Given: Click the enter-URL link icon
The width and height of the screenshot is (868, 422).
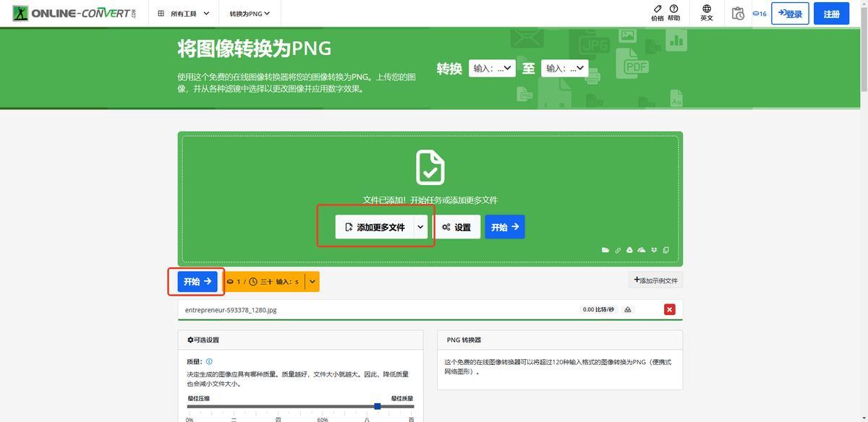Looking at the screenshot, I should point(618,250).
